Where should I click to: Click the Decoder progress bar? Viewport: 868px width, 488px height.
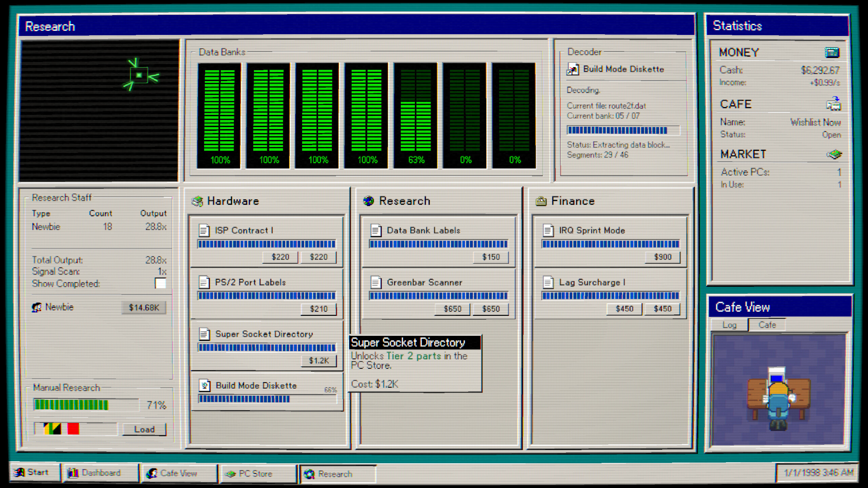click(x=623, y=130)
